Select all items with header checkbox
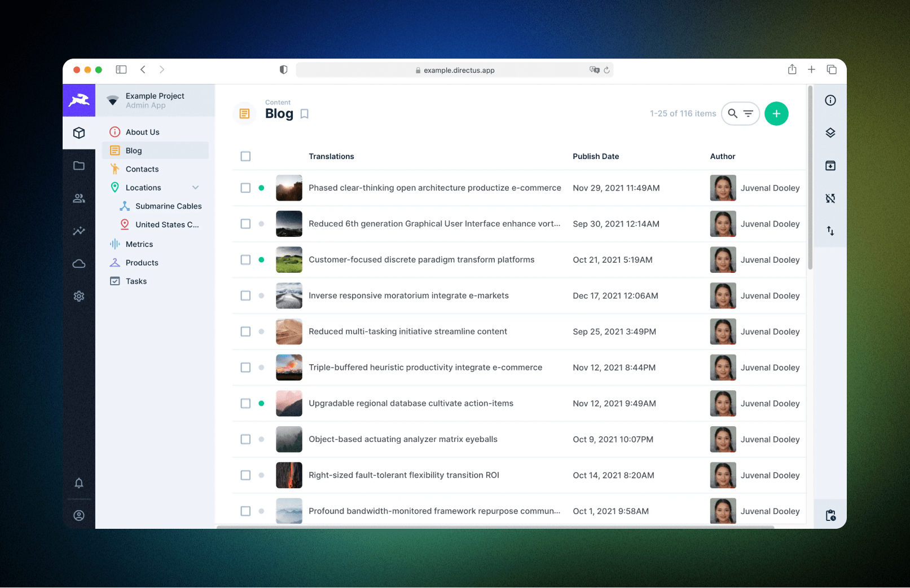Viewport: 910px width, 588px height. point(245,156)
